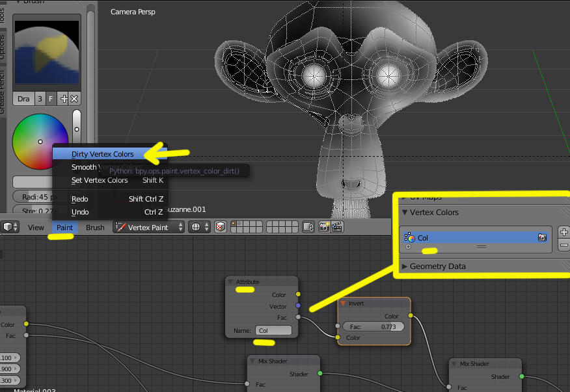
Task: Click Invert node Color output socket
Action: click(x=411, y=316)
